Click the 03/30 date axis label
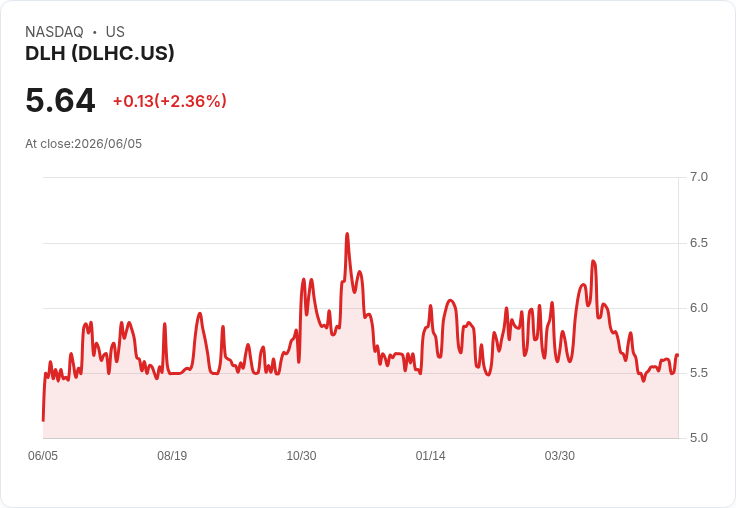The image size is (736, 508). click(x=560, y=455)
